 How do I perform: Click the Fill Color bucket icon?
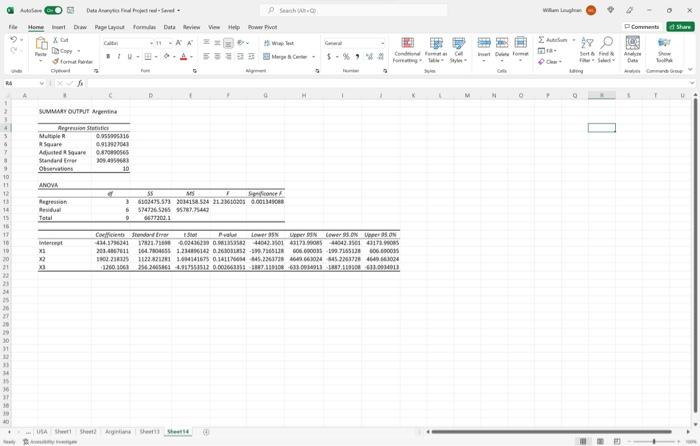(x=167, y=57)
